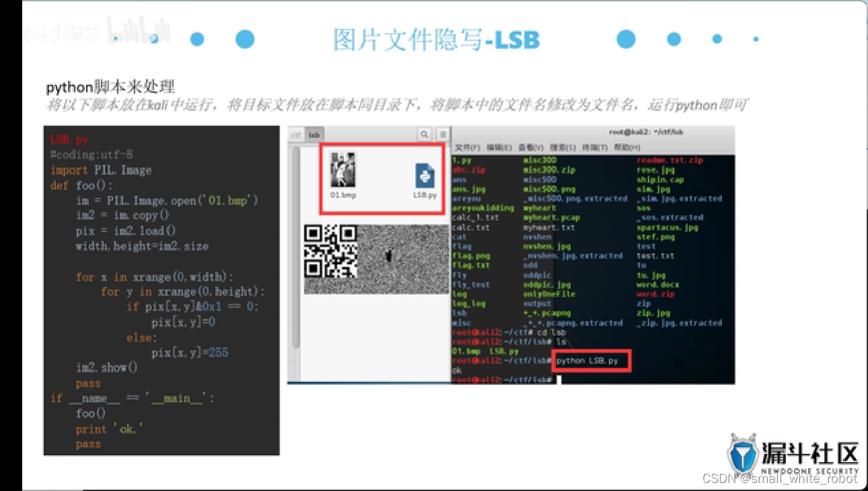Viewport: 868px width, 491px height.
Task: Click 'spartacus.jpg' in the terminal listing
Action: 667,228
